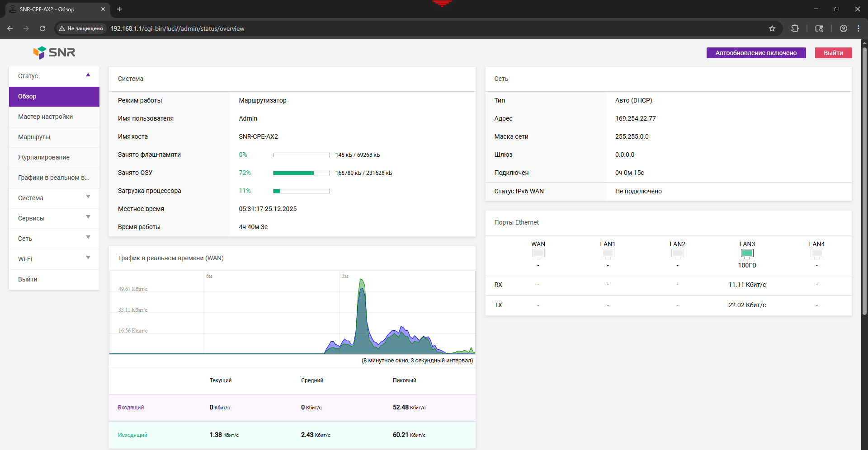Open Журналирование menu item

(44, 157)
